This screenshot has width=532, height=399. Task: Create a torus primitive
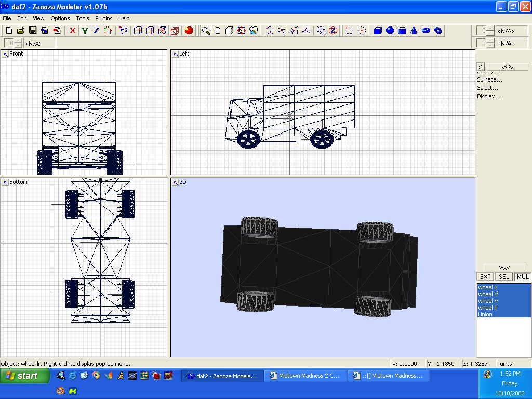coord(426,31)
